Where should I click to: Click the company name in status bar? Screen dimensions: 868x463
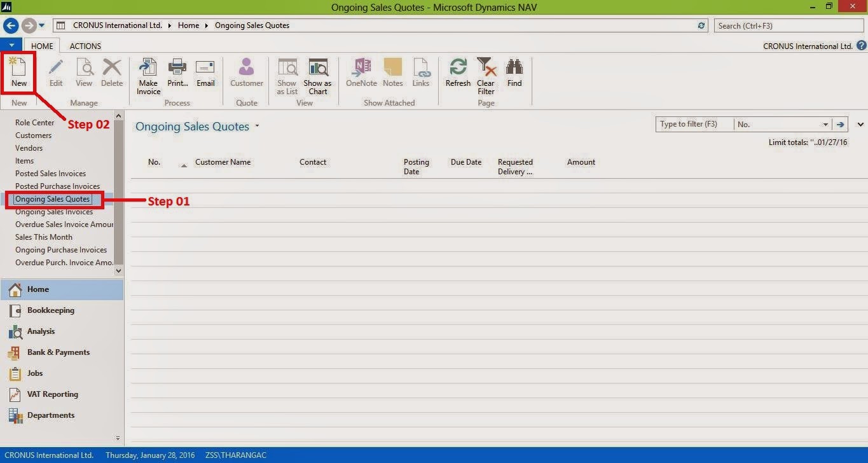(x=49, y=455)
